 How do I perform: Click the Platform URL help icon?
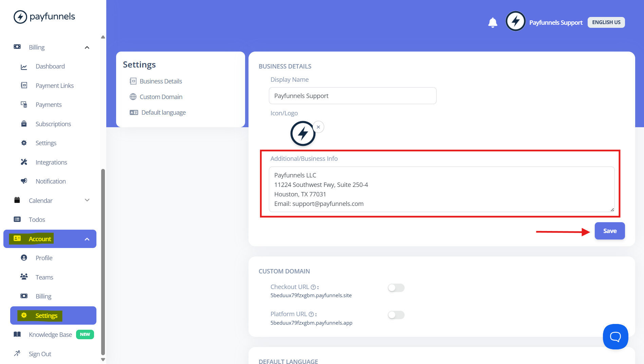pyautogui.click(x=311, y=314)
